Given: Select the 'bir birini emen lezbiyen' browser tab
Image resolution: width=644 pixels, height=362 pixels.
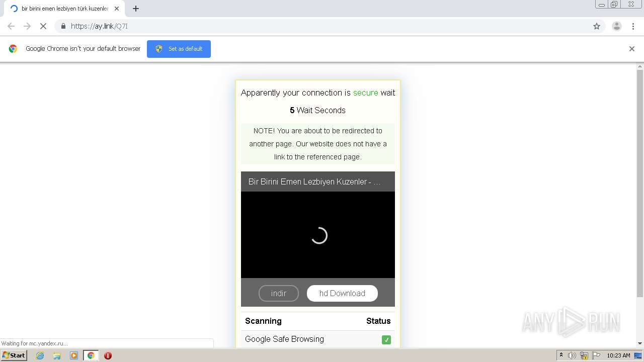Looking at the screenshot, I should click(64, 9).
